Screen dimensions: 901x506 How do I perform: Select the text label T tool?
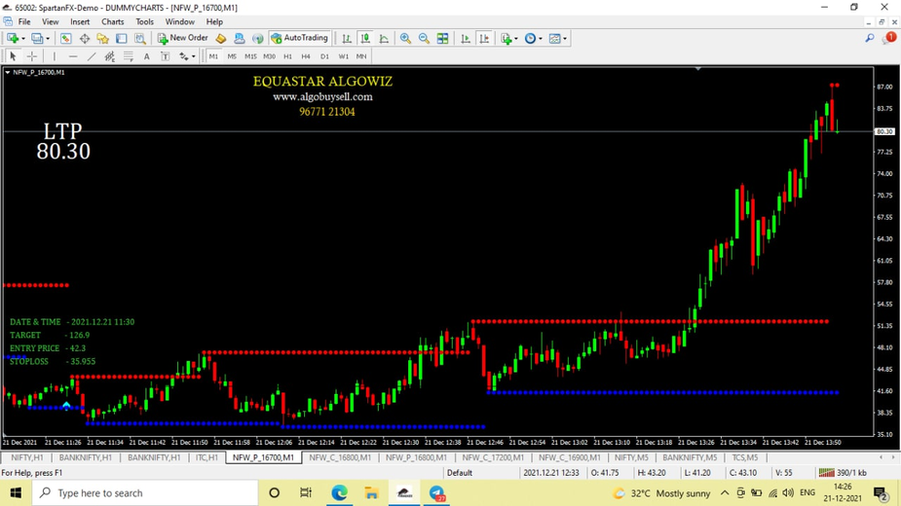(x=165, y=56)
